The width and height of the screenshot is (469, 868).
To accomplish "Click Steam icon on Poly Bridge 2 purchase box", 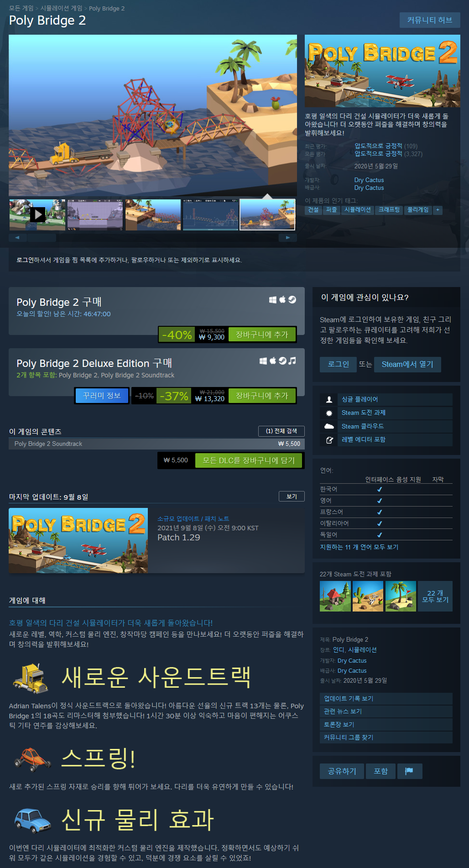I will click(292, 300).
